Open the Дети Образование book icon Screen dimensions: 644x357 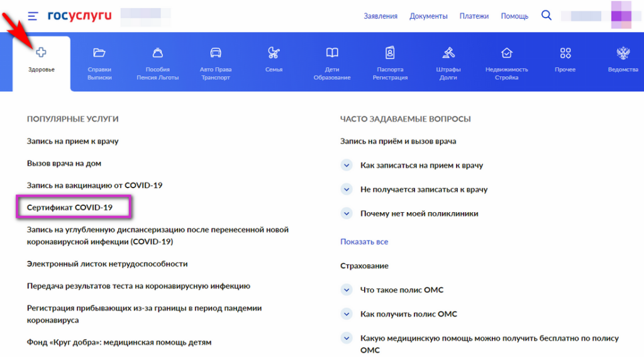click(x=332, y=53)
